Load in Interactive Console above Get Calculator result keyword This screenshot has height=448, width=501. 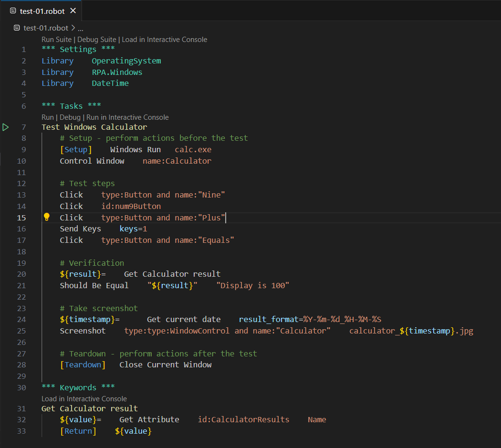[84, 399]
